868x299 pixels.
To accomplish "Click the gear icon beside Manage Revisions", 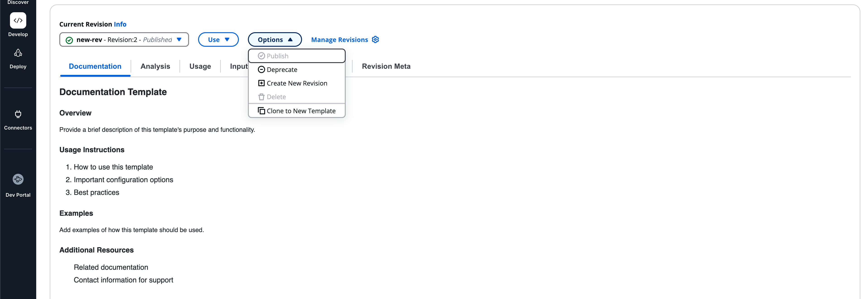I will 375,39.
